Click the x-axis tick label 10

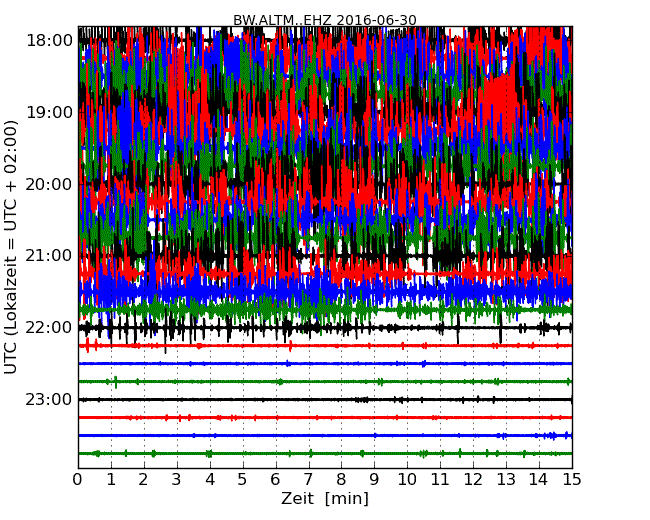(407, 479)
